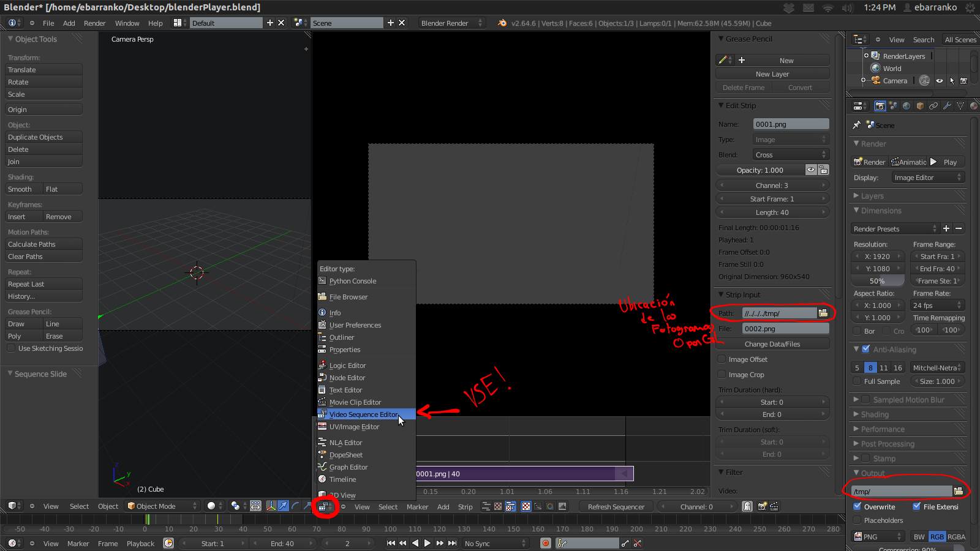The height and width of the screenshot is (551, 980).
Task: Open the Ubuntu messaging envelope indicator
Action: tap(809, 7)
